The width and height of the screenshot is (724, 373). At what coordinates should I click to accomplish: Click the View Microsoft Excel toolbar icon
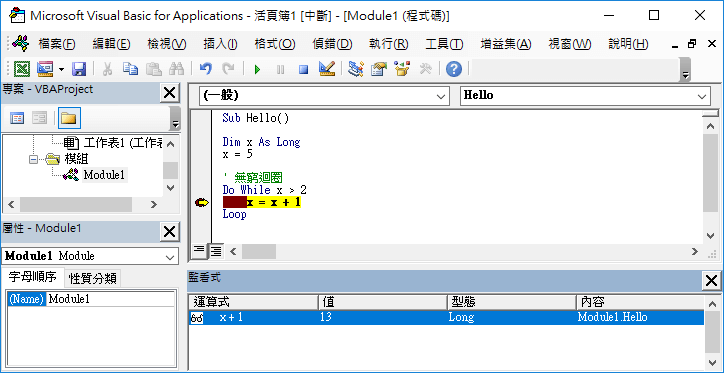click(22, 69)
